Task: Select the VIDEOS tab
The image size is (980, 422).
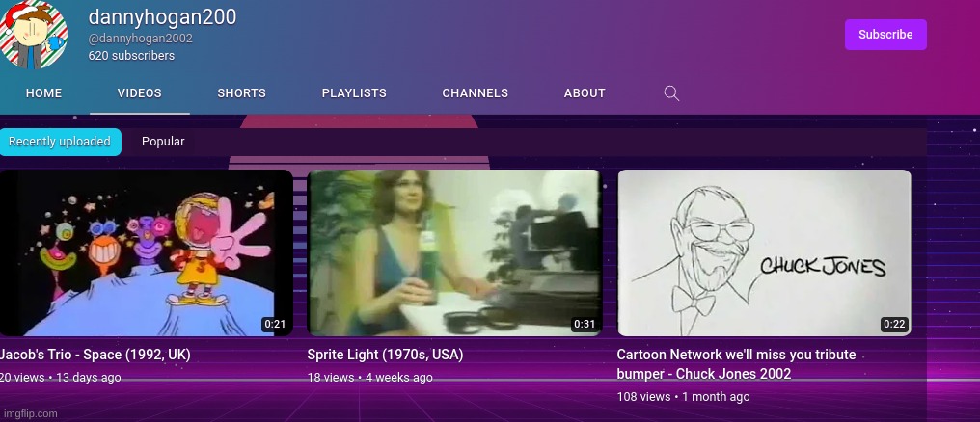Action: [x=139, y=93]
